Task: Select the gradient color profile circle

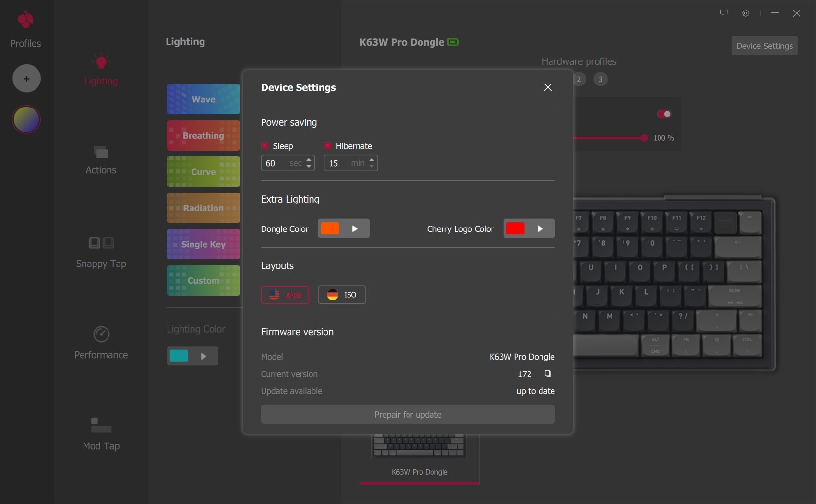Action: pyautogui.click(x=26, y=120)
